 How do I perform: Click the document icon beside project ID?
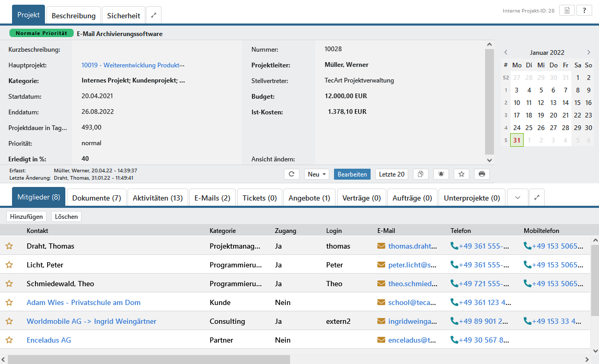pyautogui.click(x=567, y=10)
